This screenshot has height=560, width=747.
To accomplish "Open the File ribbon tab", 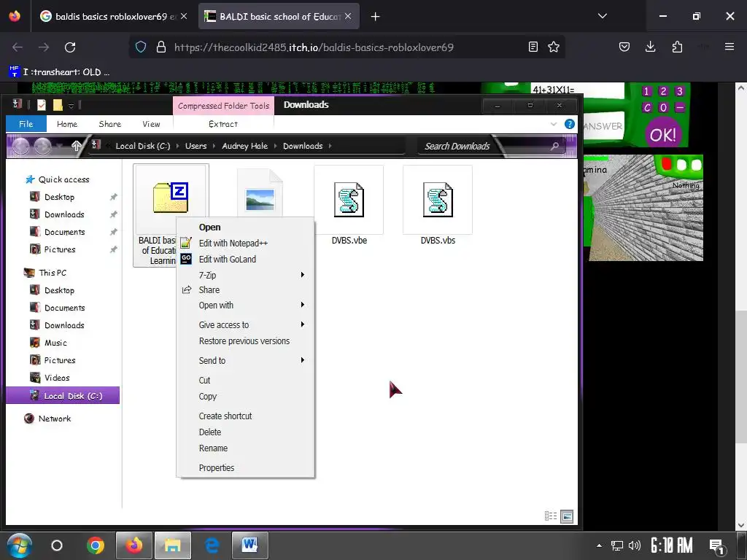I will [26, 124].
